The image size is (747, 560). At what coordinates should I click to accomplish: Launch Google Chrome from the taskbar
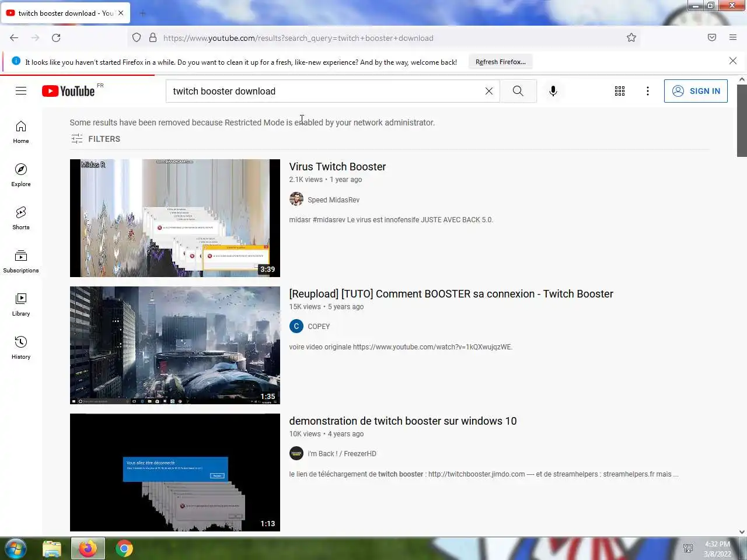124,548
